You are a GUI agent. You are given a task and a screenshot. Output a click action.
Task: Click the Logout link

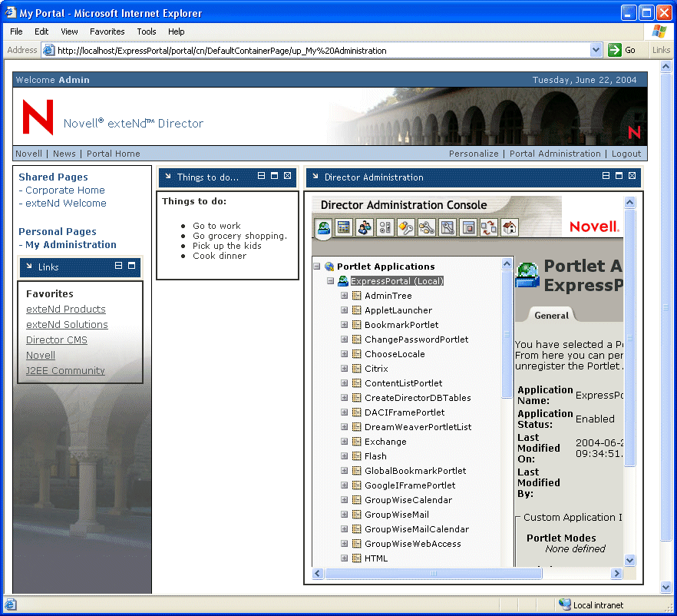click(x=626, y=154)
